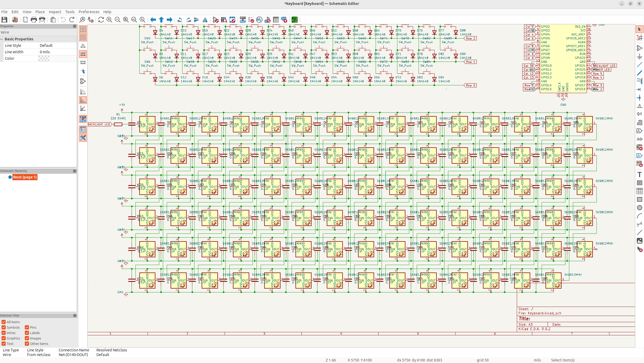Open Schematic Setup from toolbar
This screenshot has width=644, height=363.
click(15, 20)
